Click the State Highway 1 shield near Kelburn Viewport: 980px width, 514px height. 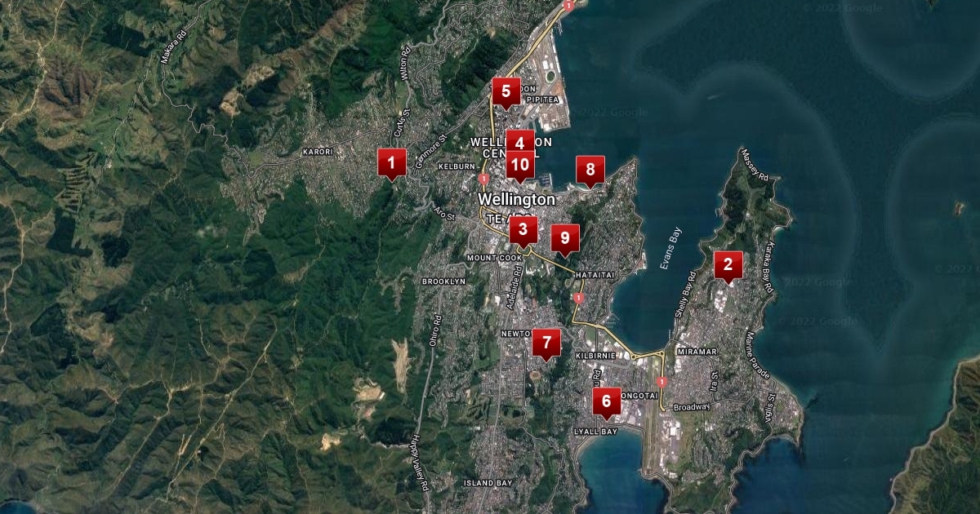(483, 177)
